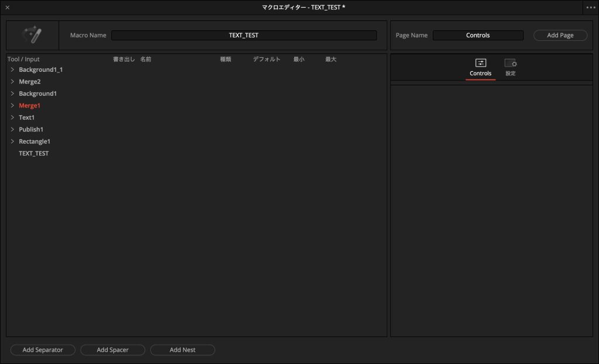This screenshot has width=599, height=364.
Task: Edit the Macro Name field
Action: pos(244,35)
